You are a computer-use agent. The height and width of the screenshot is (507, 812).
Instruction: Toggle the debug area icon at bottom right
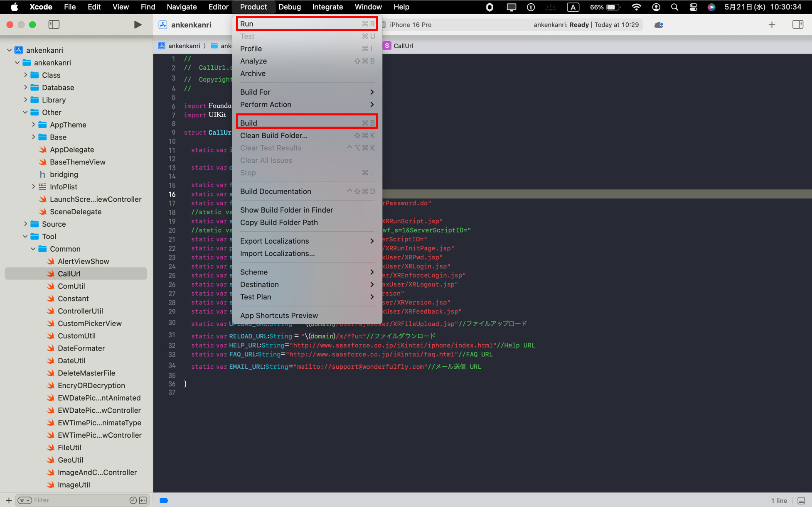[801, 501]
